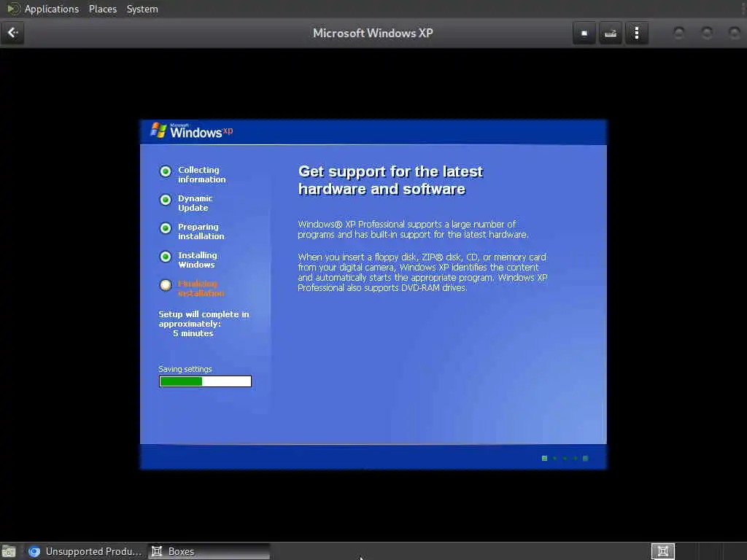Switch to Unsupported Produ... browser window
This screenshot has height=560, width=747.
coord(85,551)
